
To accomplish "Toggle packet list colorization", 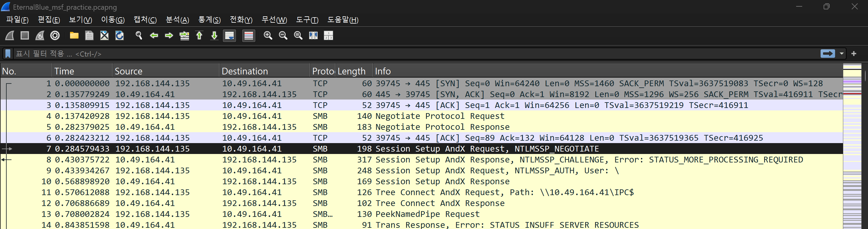I will (x=249, y=35).
